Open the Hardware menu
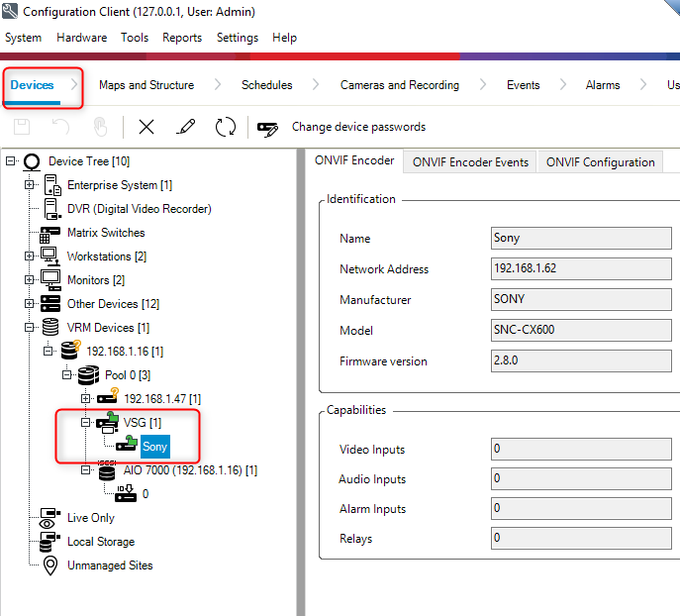Image resolution: width=680 pixels, height=616 pixels. click(x=81, y=38)
